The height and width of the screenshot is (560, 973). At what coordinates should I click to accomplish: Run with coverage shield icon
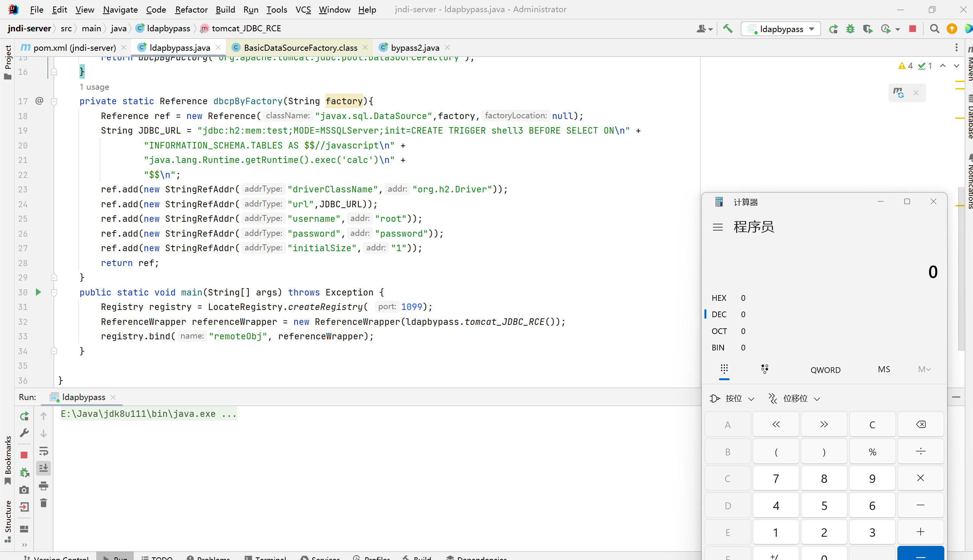click(868, 29)
